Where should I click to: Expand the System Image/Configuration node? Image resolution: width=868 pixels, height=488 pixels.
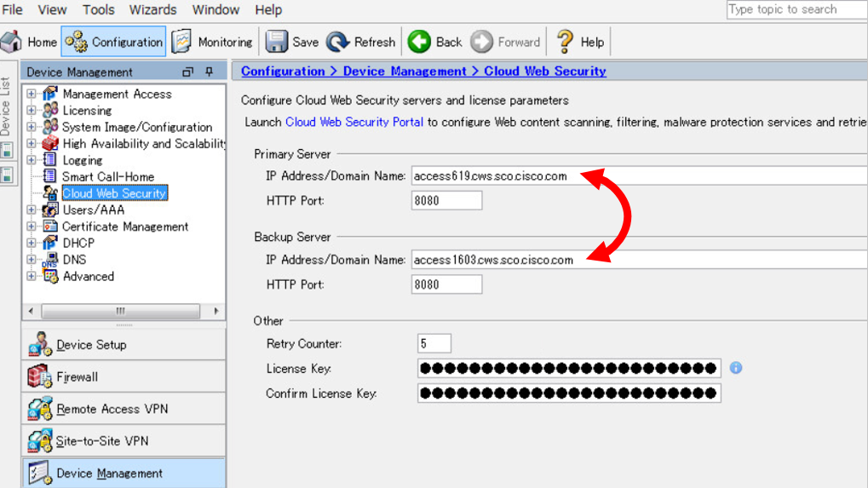point(32,127)
